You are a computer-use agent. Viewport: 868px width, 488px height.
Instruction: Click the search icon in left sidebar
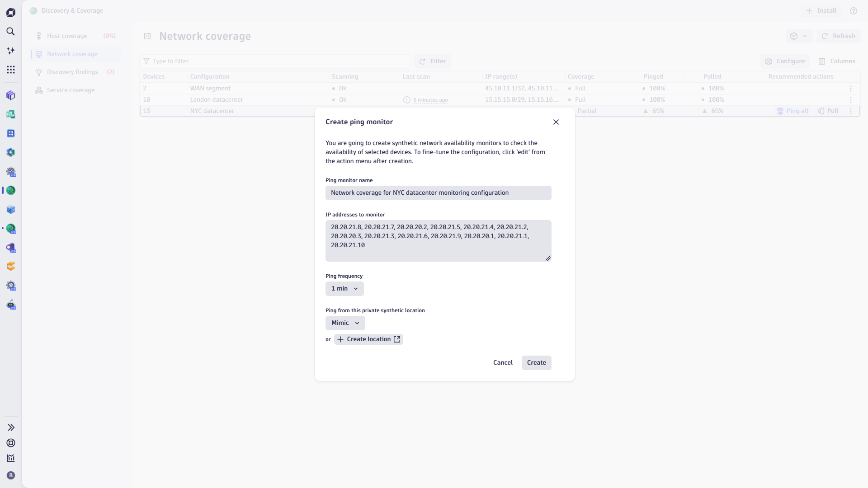click(10, 32)
